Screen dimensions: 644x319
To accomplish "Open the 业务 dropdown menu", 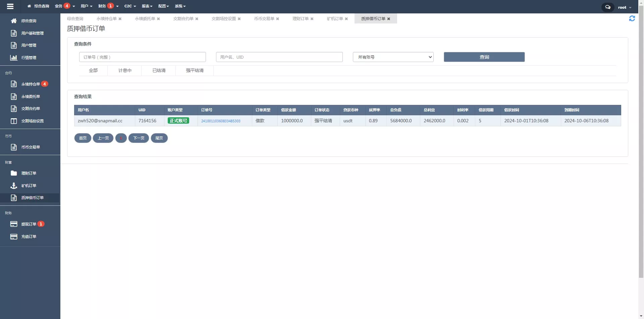I will click(64, 6).
